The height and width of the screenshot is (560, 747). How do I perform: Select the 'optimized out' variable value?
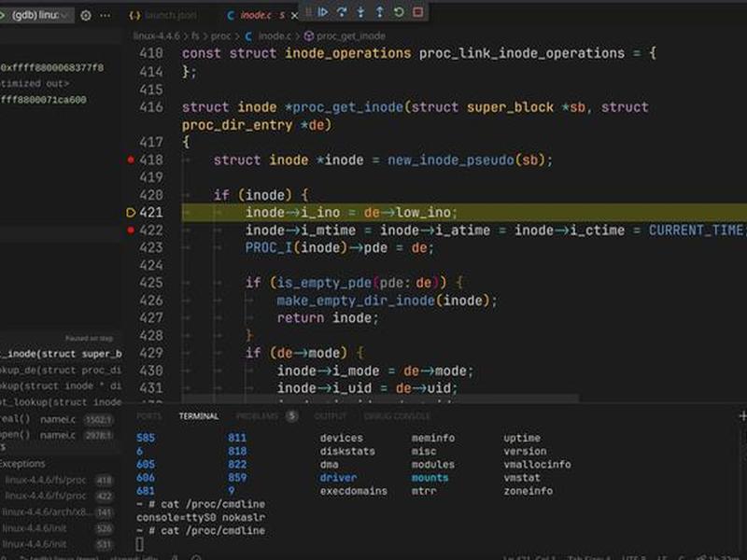35,83
